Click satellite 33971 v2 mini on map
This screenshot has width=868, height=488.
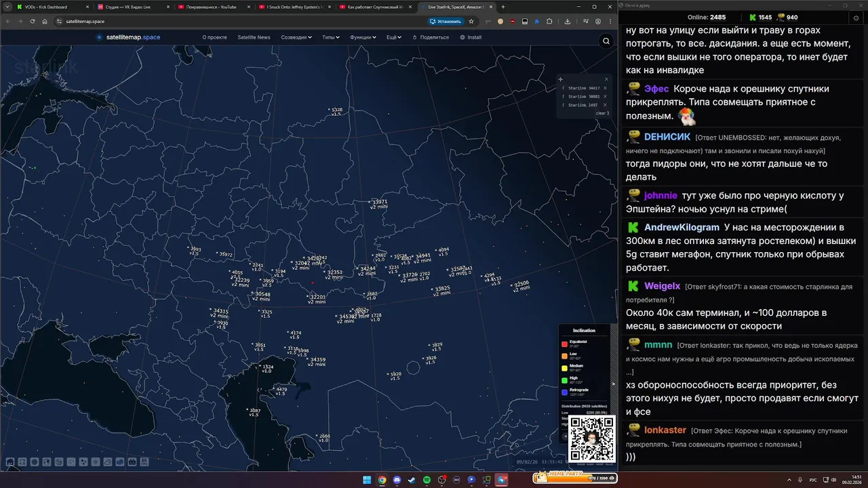[x=378, y=203]
